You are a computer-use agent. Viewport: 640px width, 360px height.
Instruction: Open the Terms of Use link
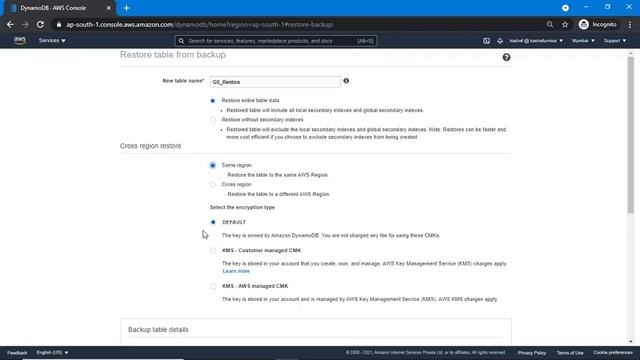pos(570,353)
